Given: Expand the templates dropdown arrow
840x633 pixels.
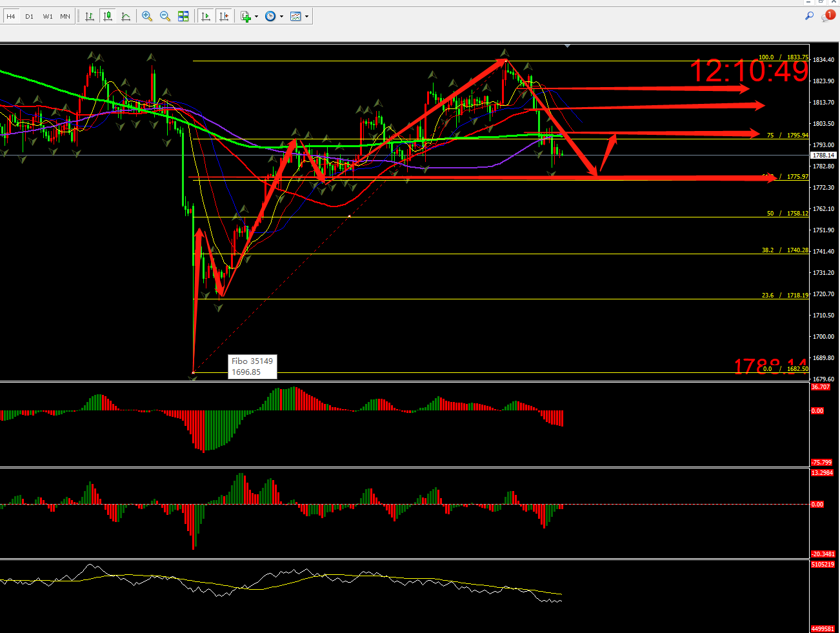Looking at the screenshot, I should 306,16.
